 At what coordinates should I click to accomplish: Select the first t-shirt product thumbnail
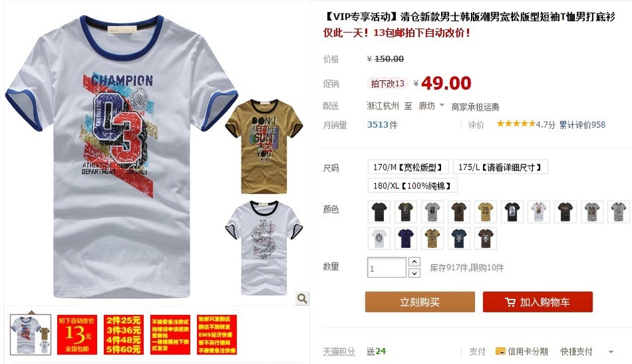coord(31,335)
